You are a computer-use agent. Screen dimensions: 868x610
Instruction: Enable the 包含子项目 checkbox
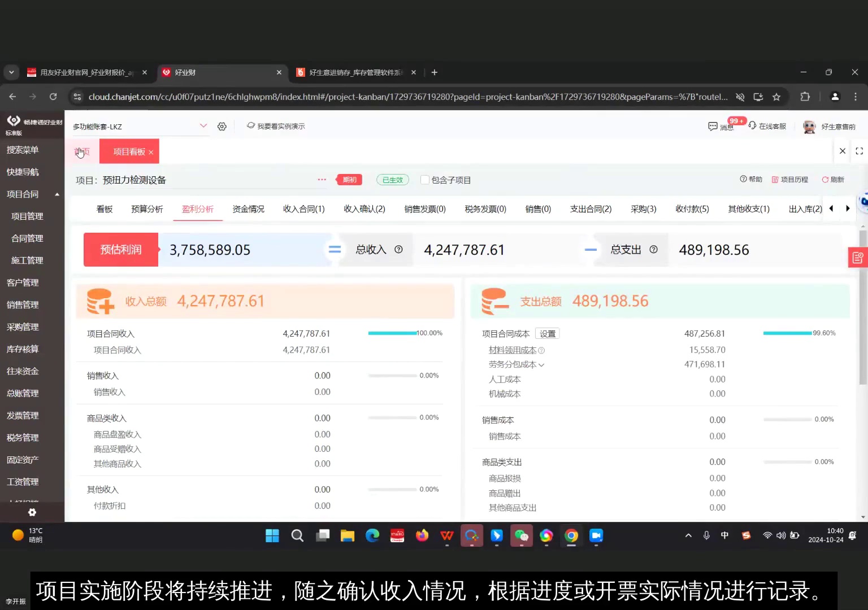[x=424, y=180]
